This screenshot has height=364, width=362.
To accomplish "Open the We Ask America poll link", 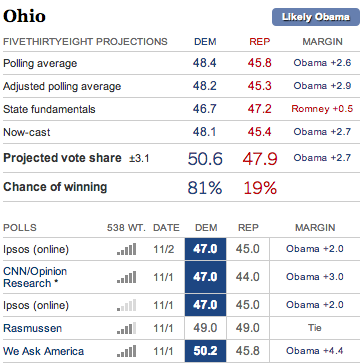I will click(x=44, y=351).
